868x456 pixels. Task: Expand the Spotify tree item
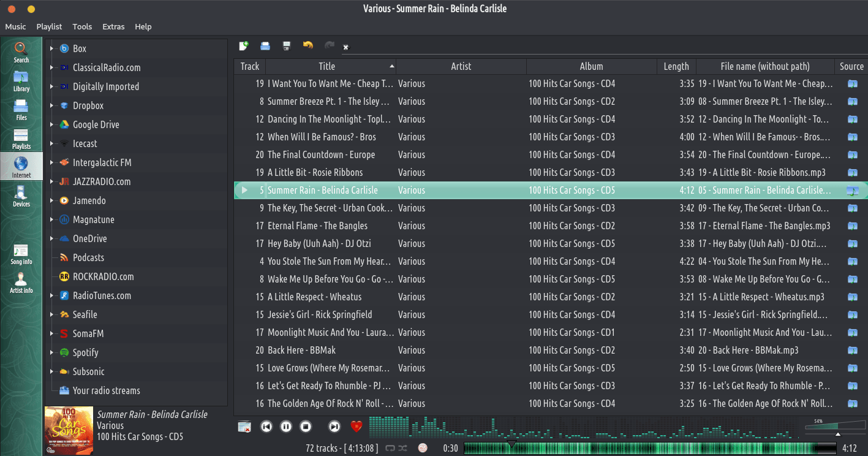51,352
